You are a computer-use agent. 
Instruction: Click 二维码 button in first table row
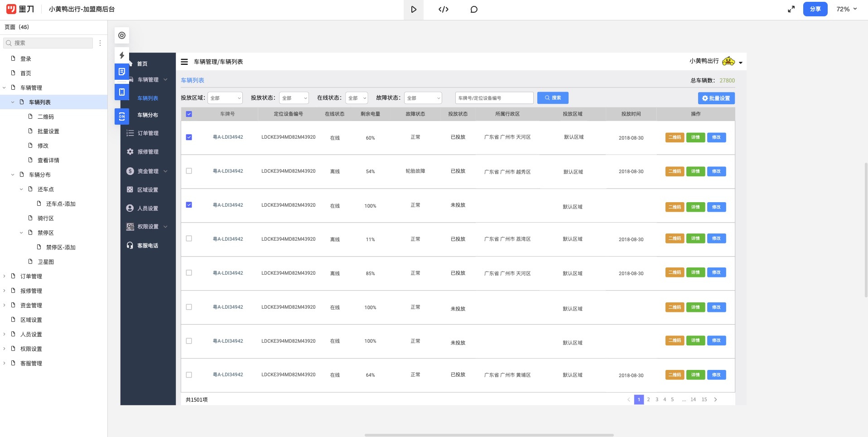(x=675, y=137)
